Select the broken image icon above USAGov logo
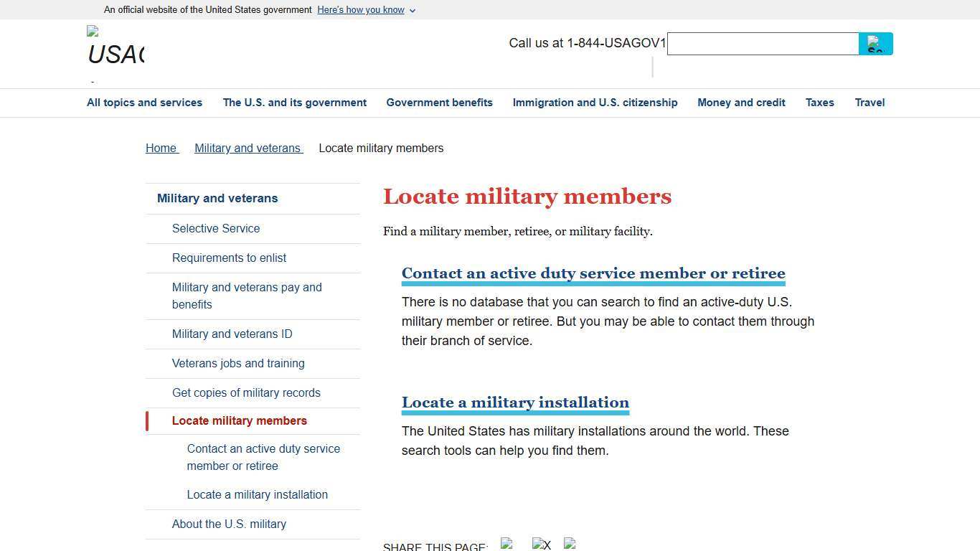This screenshot has height=551, width=980. click(90, 32)
